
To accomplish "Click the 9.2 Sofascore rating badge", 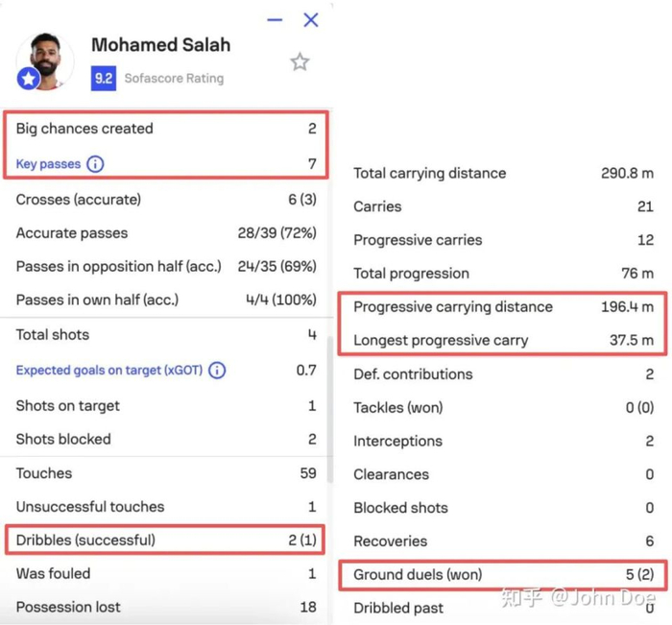I will pos(104,78).
